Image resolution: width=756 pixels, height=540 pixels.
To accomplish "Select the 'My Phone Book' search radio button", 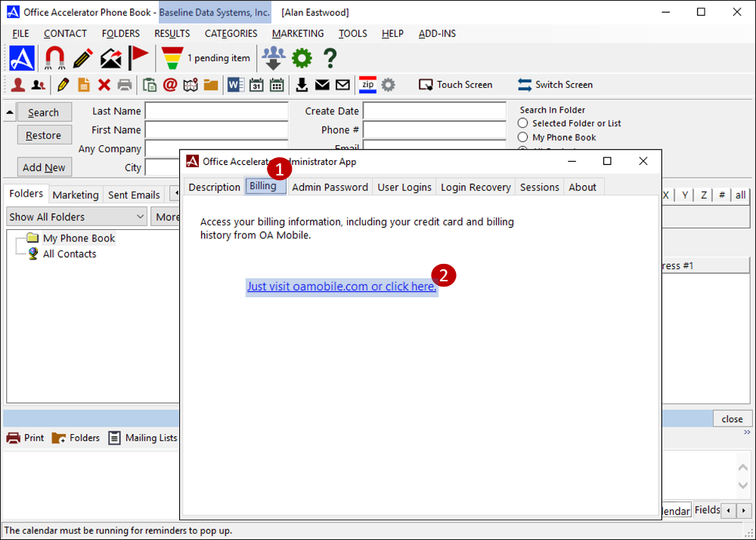I will pyautogui.click(x=522, y=138).
